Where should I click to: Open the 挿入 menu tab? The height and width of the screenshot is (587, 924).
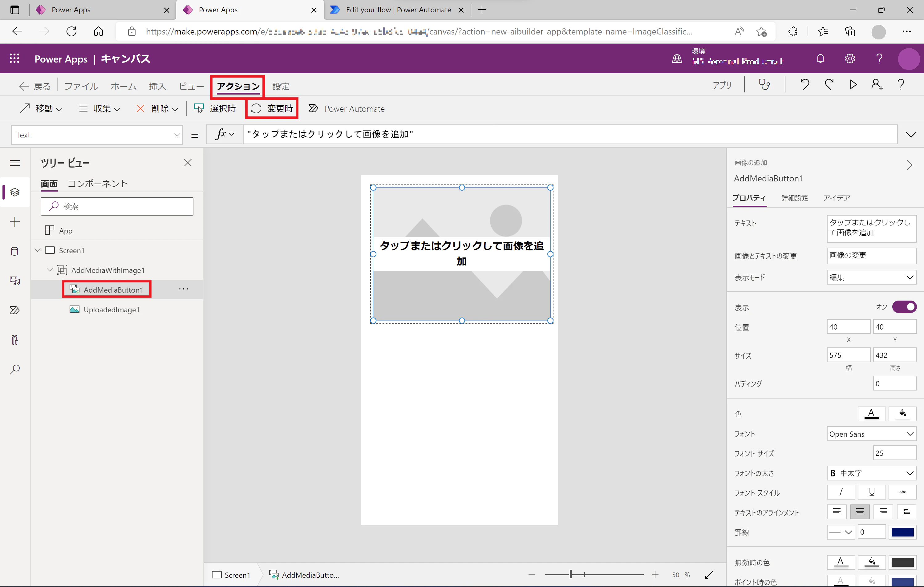tap(157, 86)
